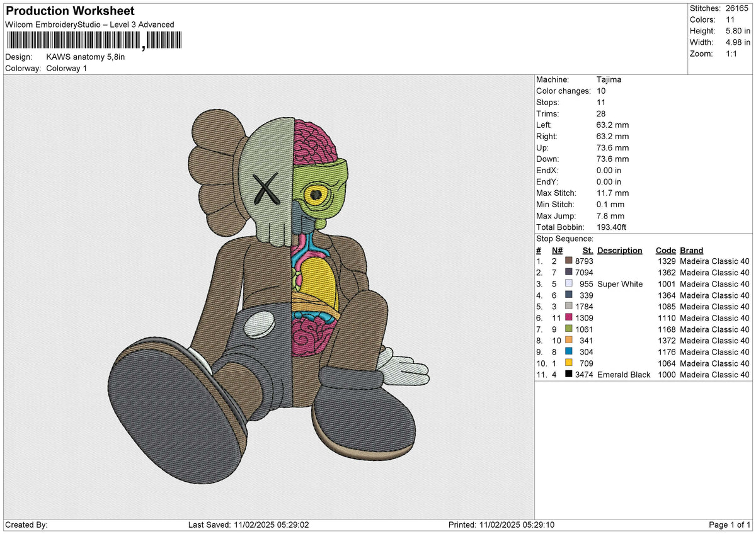Image resolution: width=756 pixels, height=534 pixels.
Task: Click the Max Jump value 7.8 mm
Action: (x=610, y=215)
